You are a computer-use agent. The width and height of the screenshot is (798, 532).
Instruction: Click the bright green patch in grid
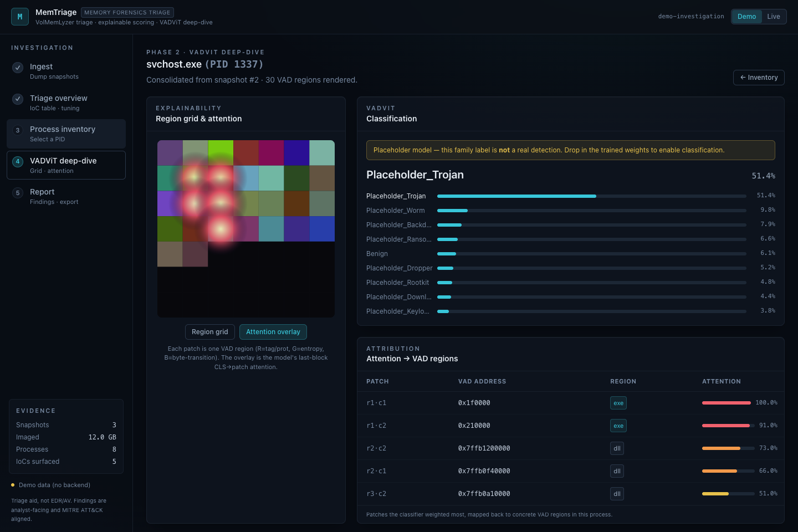(221, 153)
